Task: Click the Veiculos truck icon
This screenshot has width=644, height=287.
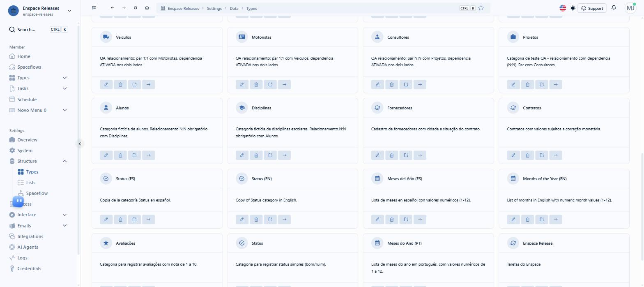Action: tap(106, 37)
